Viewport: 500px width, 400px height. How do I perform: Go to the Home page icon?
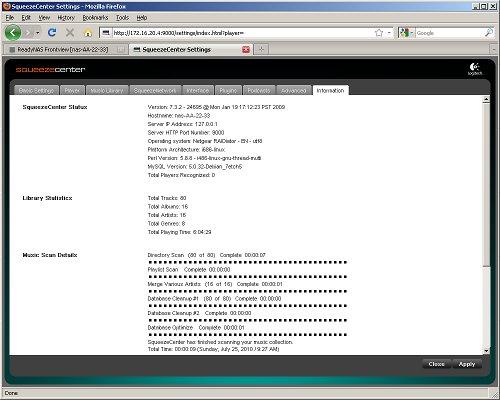click(x=88, y=33)
